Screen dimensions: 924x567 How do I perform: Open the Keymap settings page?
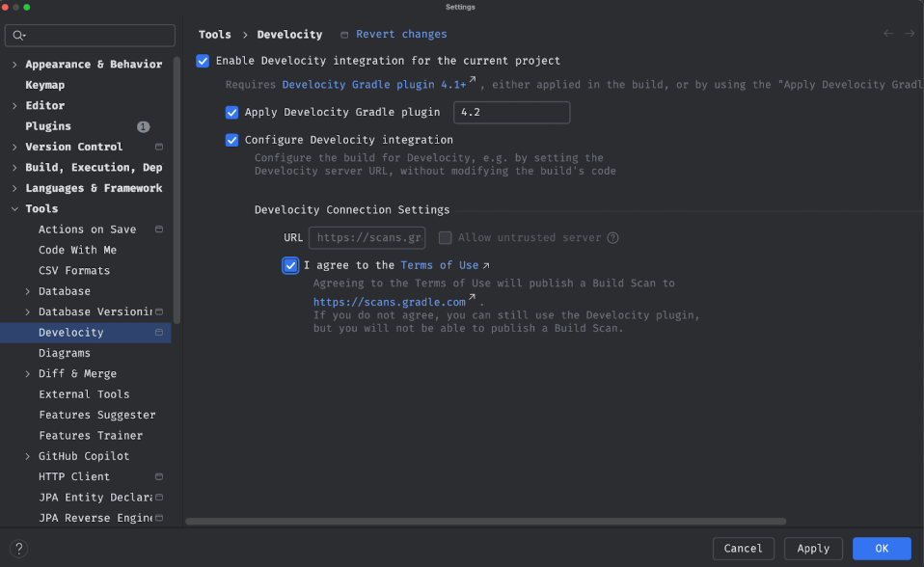[x=44, y=85]
